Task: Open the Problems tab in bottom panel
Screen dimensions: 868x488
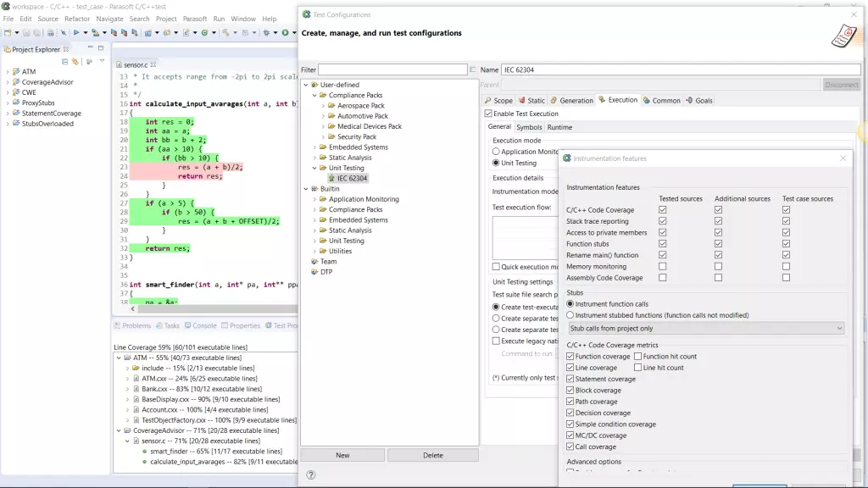Action: (x=132, y=325)
